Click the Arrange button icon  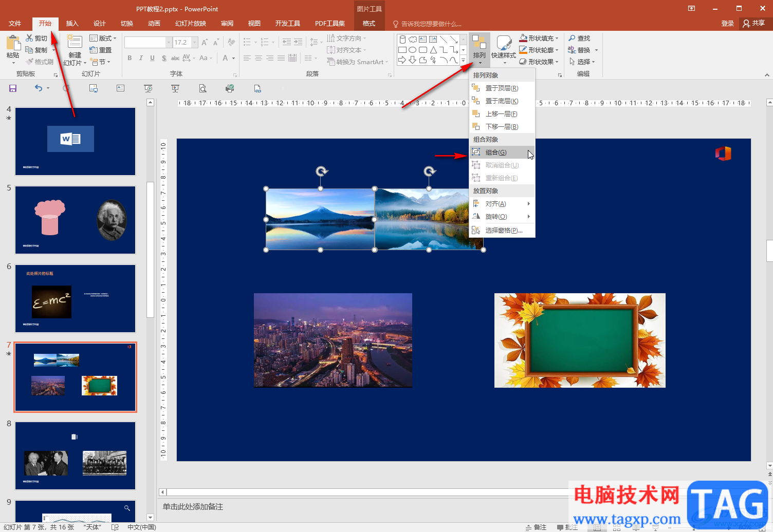(479, 43)
